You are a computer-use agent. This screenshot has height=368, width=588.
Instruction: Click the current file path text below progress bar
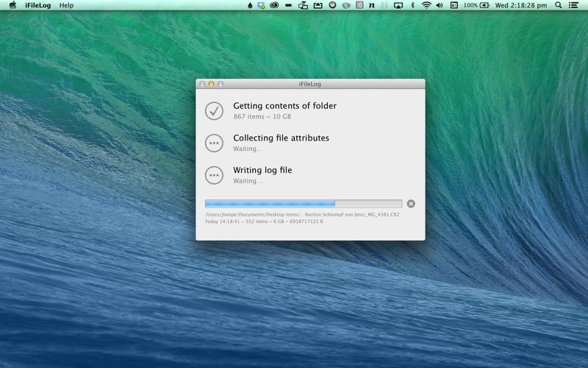(302, 214)
